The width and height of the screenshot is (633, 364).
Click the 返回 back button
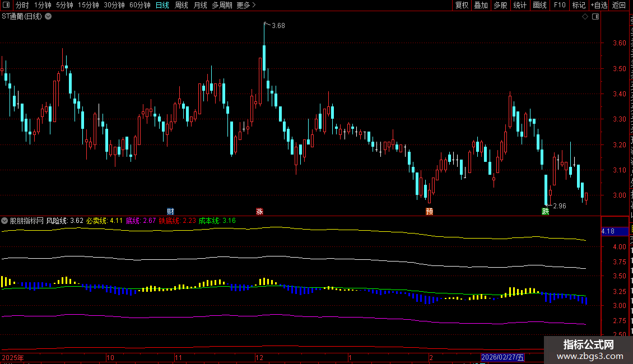618,5
